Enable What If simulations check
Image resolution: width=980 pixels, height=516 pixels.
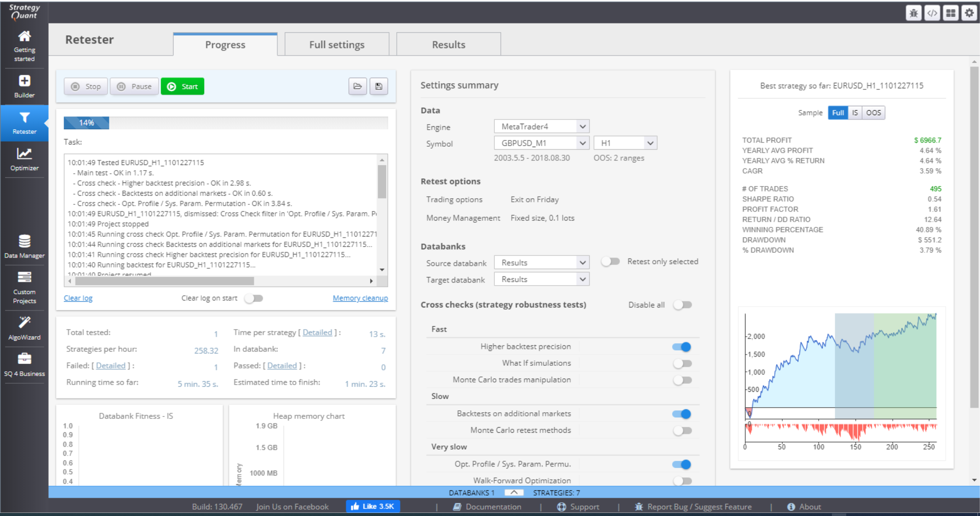pos(682,364)
